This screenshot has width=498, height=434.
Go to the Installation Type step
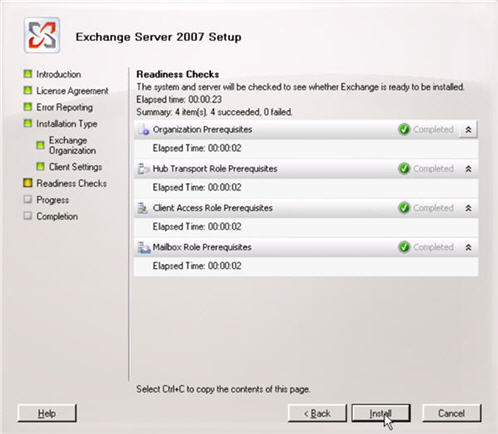67,124
